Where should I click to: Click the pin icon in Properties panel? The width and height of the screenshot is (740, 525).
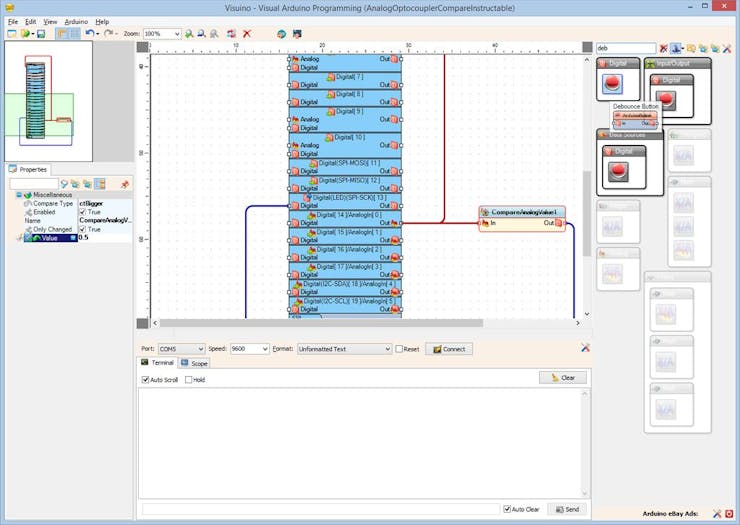click(125, 184)
